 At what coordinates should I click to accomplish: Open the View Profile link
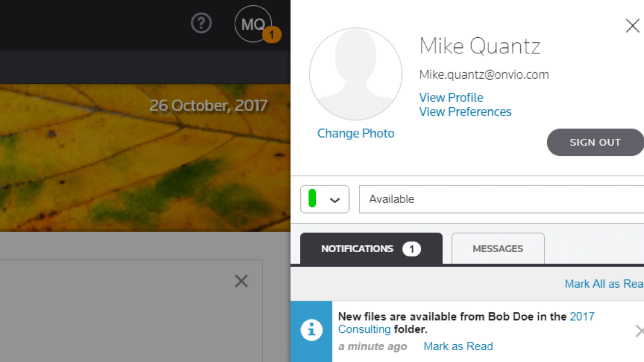451,98
